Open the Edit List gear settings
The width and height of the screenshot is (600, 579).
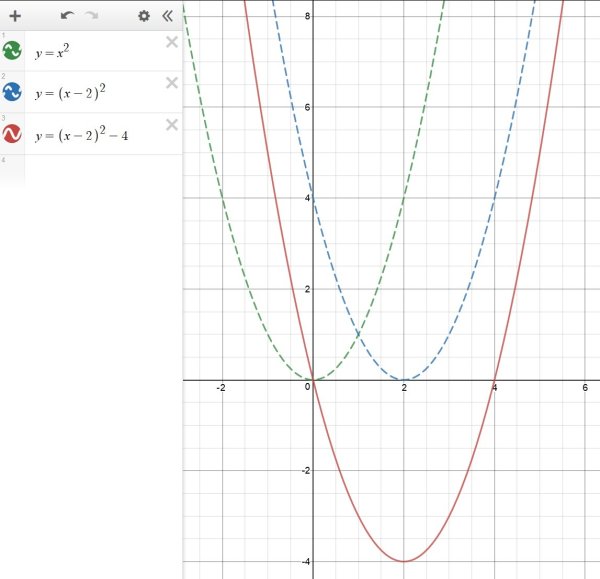click(x=144, y=16)
